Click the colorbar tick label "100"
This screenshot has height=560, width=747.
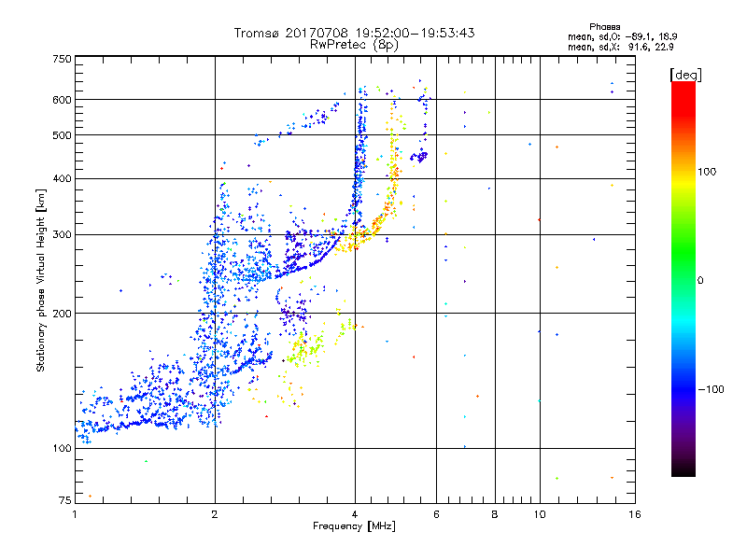[x=707, y=172]
